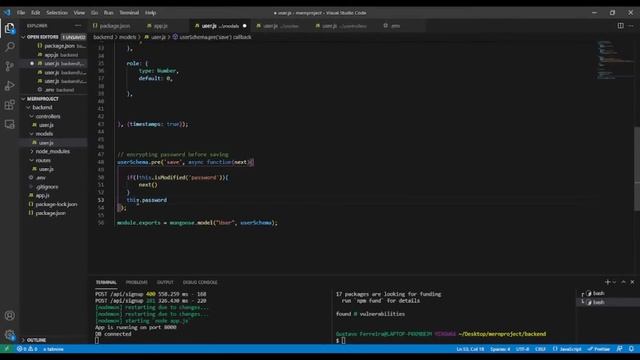
Task: Open the Accounts menu icon
Action: click(9, 316)
